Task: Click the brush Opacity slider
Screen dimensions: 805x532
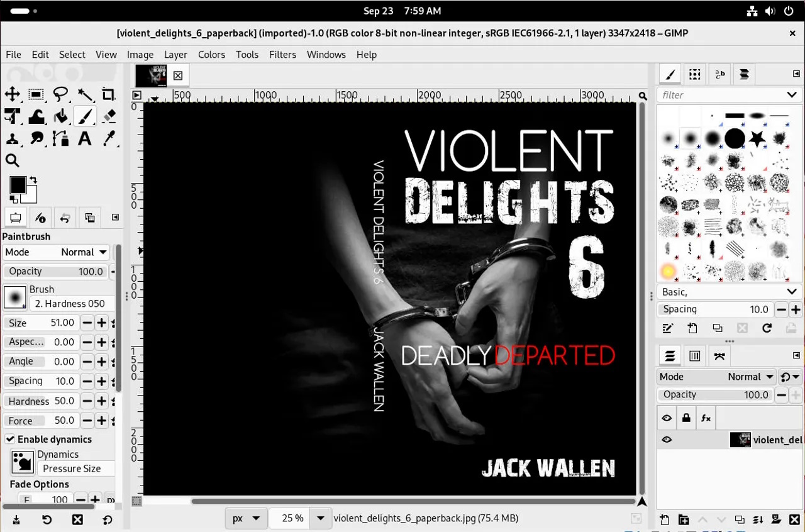Action: pyautogui.click(x=55, y=272)
